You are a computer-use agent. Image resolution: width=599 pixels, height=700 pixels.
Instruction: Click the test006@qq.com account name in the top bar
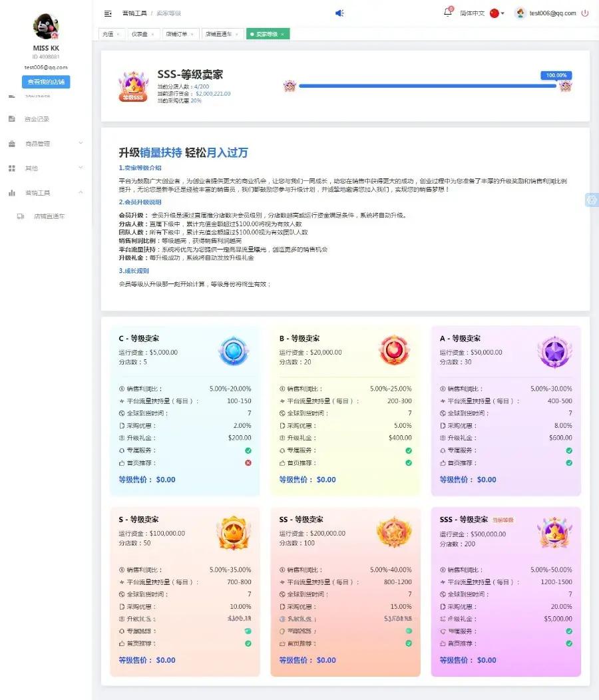coord(552,13)
